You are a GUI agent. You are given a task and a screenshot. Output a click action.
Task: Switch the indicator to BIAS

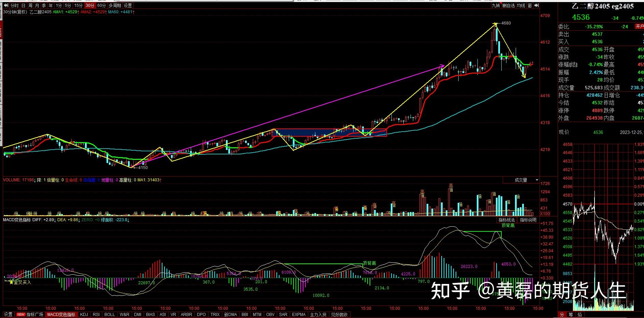(150, 315)
